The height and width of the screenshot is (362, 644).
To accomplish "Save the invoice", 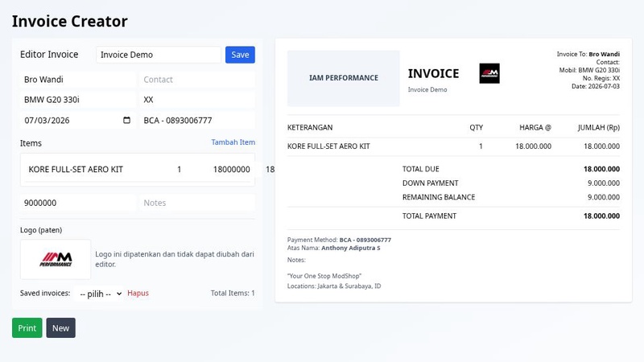I will pos(240,55).
